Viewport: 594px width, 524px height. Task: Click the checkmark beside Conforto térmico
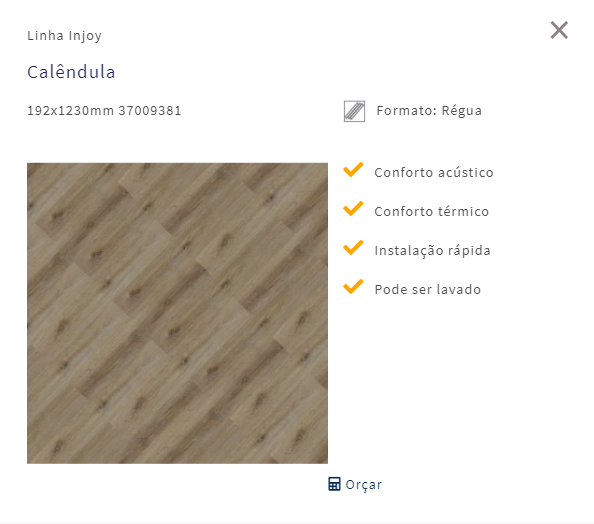(353, 209)
